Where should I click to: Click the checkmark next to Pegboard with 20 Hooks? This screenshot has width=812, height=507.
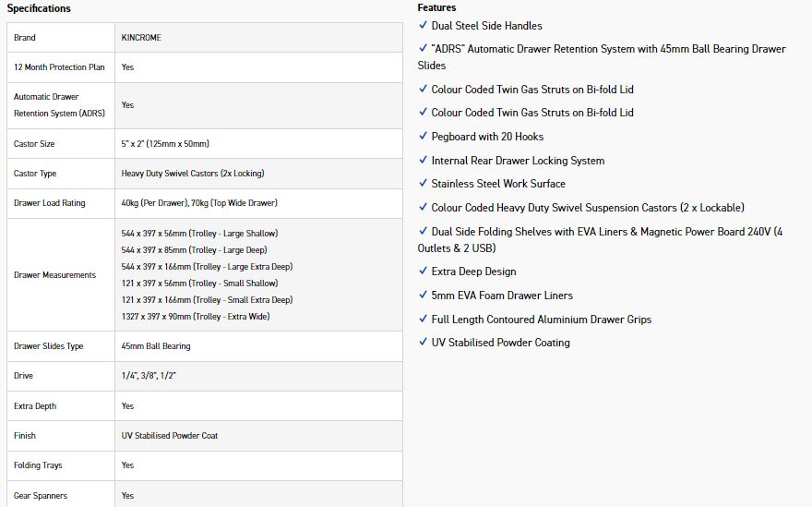[423, 136]
